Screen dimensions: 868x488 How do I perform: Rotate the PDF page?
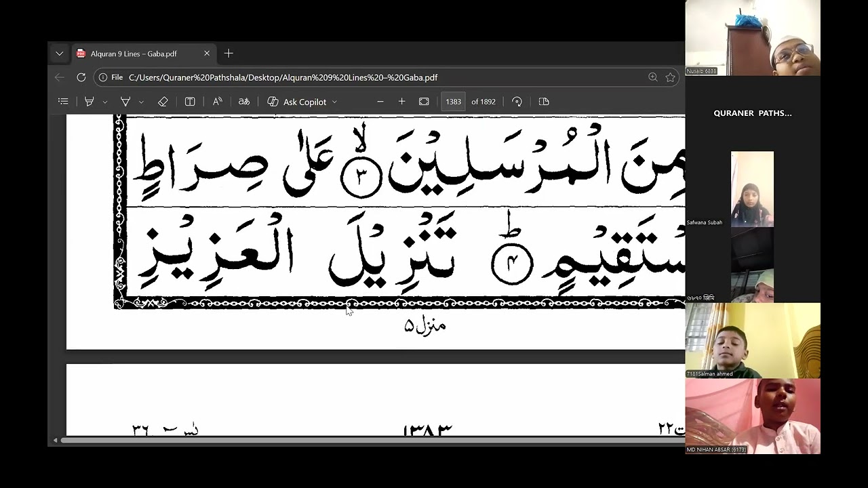click(x=517, y=102)
